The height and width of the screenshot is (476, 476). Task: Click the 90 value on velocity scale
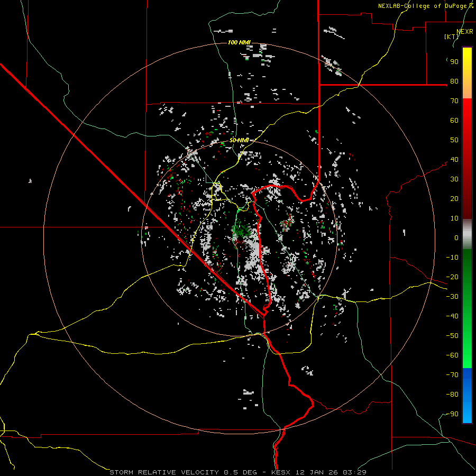point(454,62)
